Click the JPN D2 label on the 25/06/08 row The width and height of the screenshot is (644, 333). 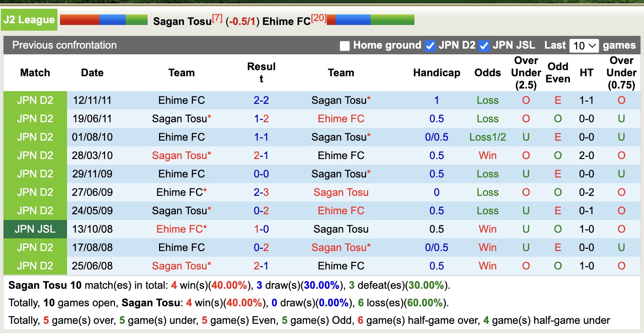pyautogui.click(x=35, y=266)
